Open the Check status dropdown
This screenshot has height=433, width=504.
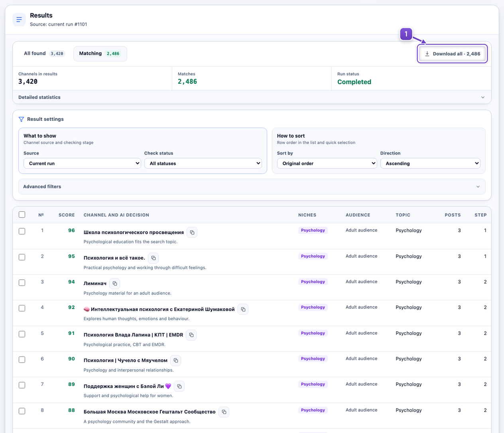(203, 163)
